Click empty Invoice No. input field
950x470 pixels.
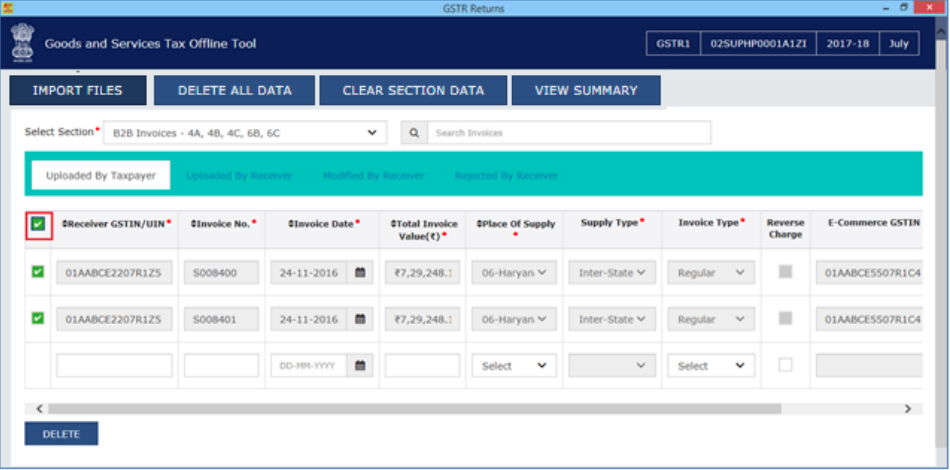221,366
